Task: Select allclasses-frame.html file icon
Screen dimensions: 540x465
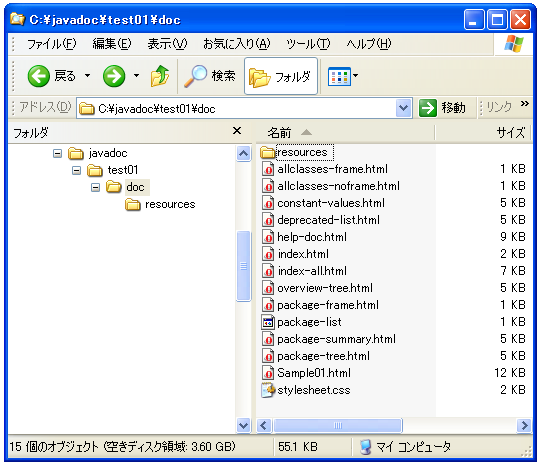Action: (268, 169)
